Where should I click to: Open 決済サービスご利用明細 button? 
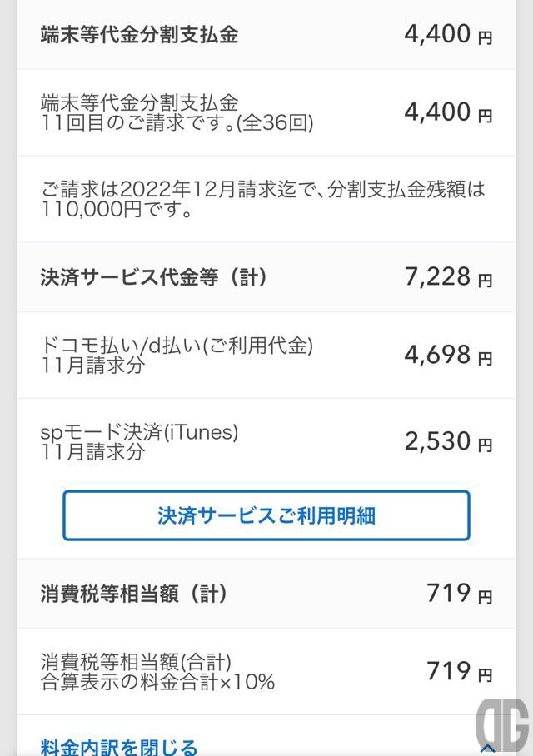[x=266, y=515]
